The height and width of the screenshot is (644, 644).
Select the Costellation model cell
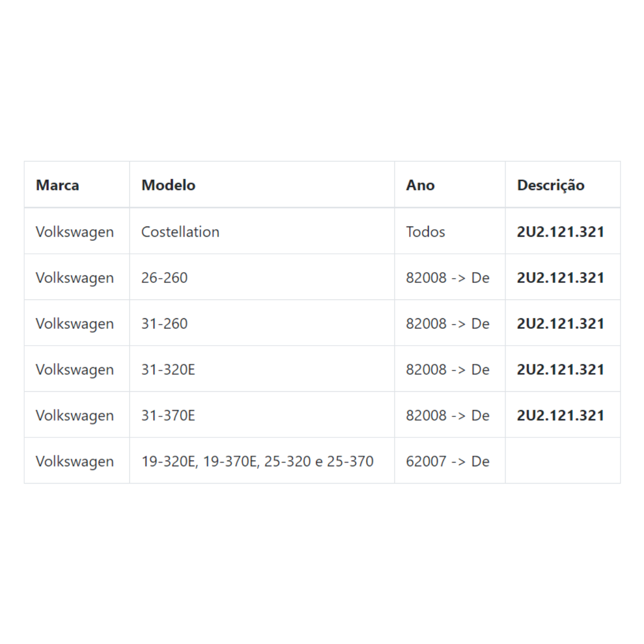tap(262, 231)
